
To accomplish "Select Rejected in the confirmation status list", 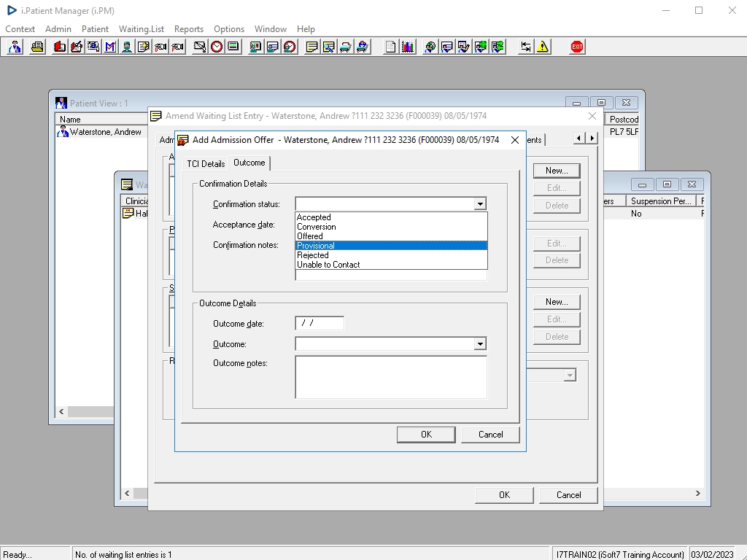I will 391,255.
